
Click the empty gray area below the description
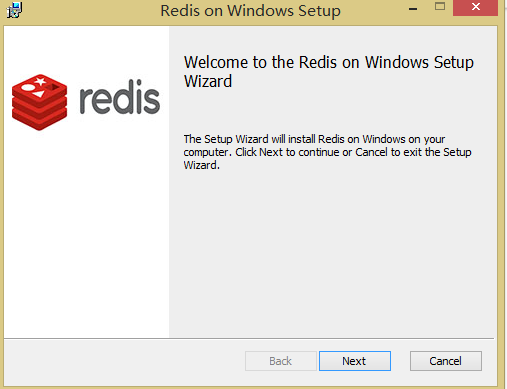click(333, 253)
